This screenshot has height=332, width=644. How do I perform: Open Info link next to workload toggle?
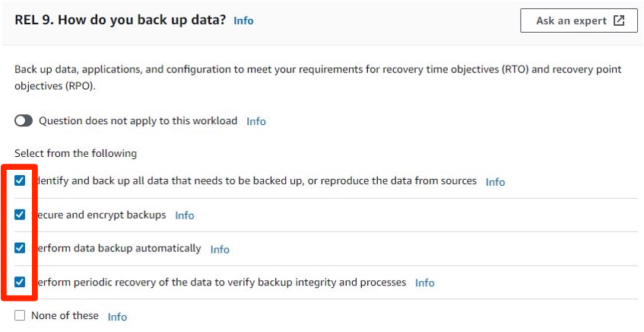coord(256,121)
